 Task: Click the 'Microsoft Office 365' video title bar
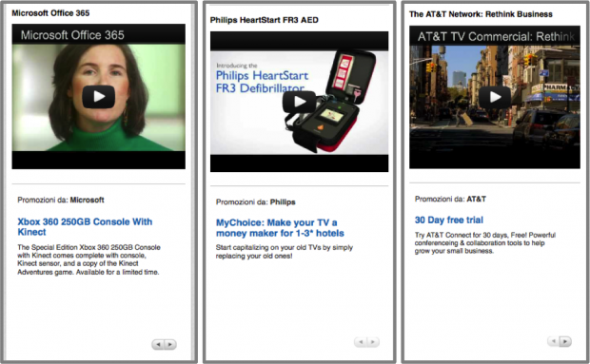tap(99, 34)
